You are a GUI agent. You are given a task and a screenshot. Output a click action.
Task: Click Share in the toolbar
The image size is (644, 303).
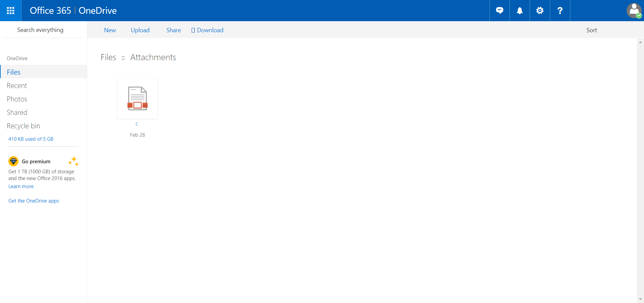[173, 30]
